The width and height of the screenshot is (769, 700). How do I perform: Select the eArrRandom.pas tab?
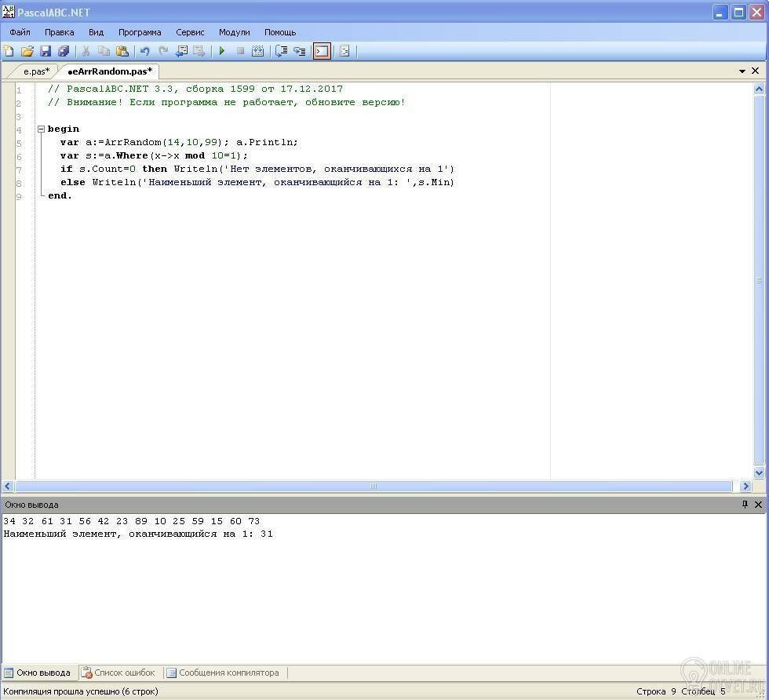110,71
